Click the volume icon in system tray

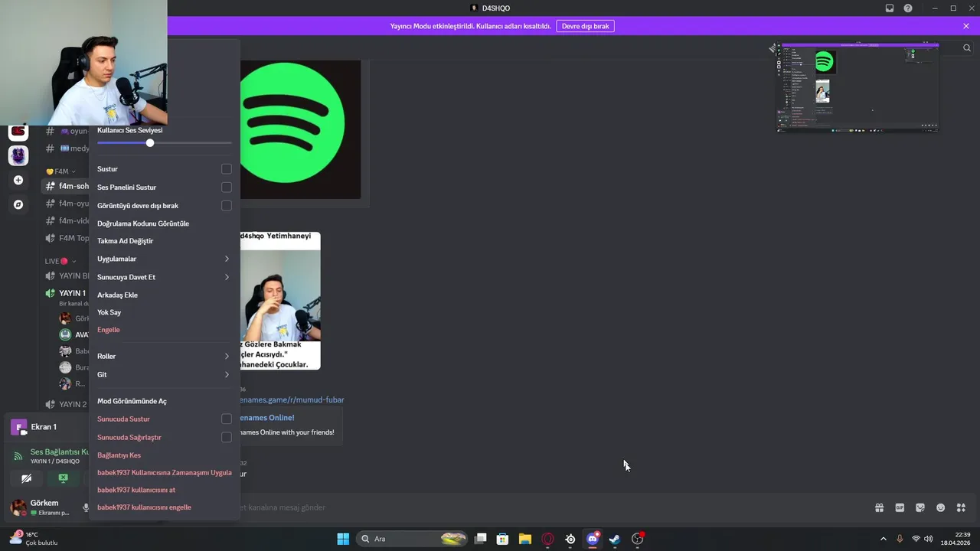coord(928,539)
